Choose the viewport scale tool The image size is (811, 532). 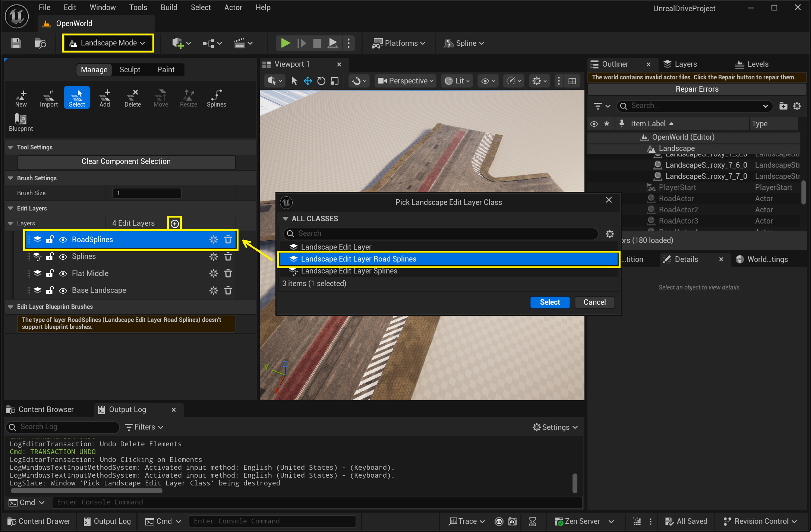(x=335, y=81)
